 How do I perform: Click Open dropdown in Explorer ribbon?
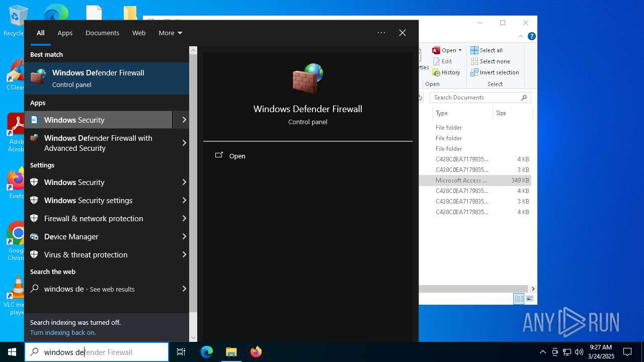click(x=447, y=50)
